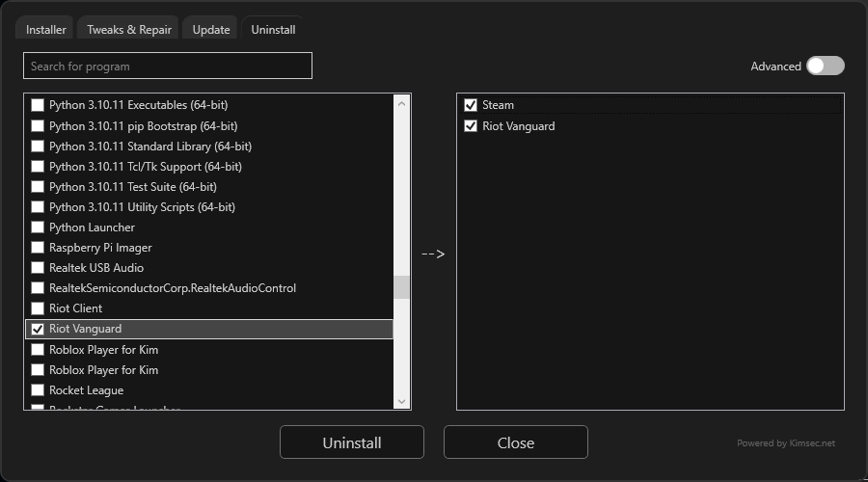Check Python 3.10.11 Test Suite checkbox

click(38, 186)
